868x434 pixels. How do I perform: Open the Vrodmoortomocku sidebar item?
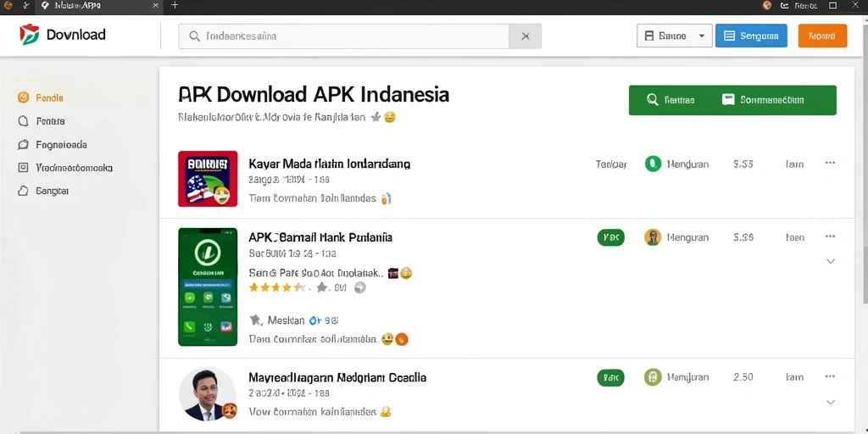point(74,167)
